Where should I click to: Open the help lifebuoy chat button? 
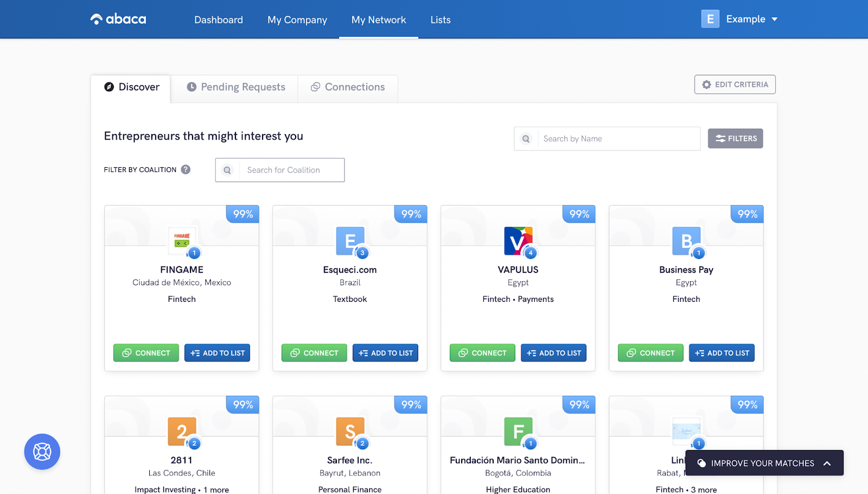click(42, 452)
